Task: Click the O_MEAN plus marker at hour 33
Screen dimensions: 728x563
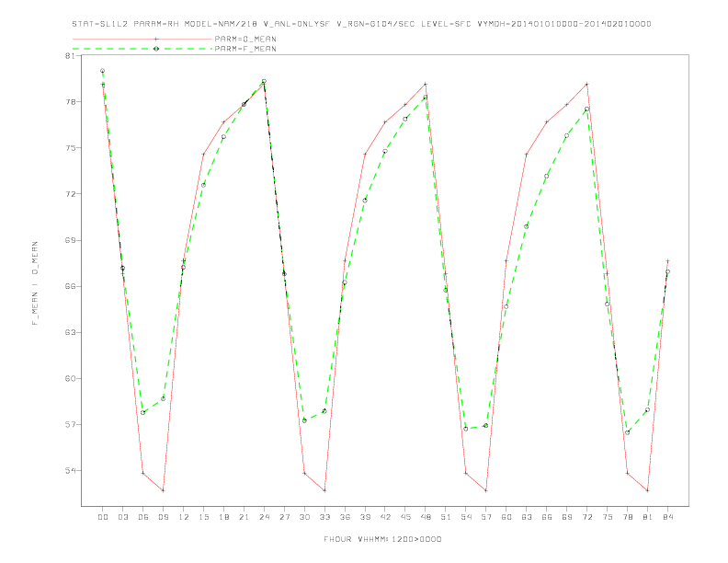Action: point(324,490)
